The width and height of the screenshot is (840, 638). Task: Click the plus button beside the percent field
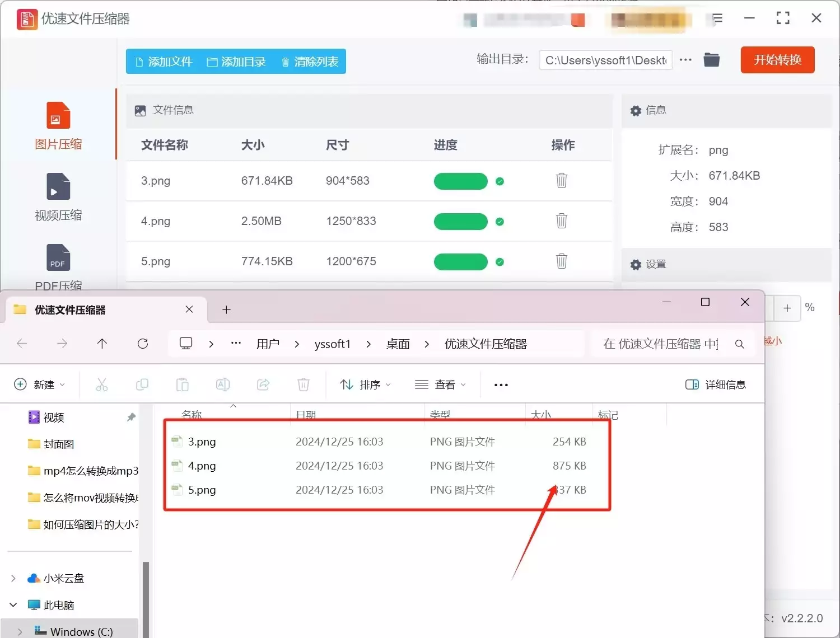[787, 308]
